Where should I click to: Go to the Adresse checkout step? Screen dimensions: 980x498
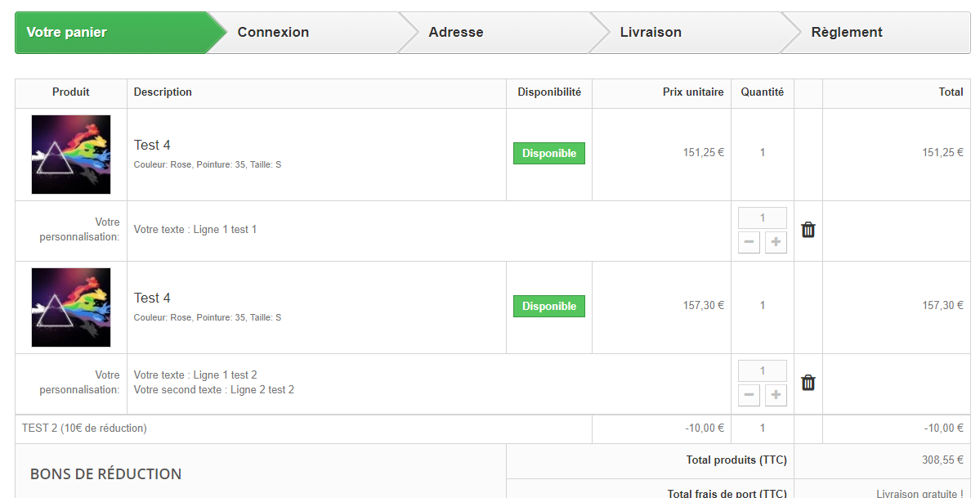coord(455,33)
